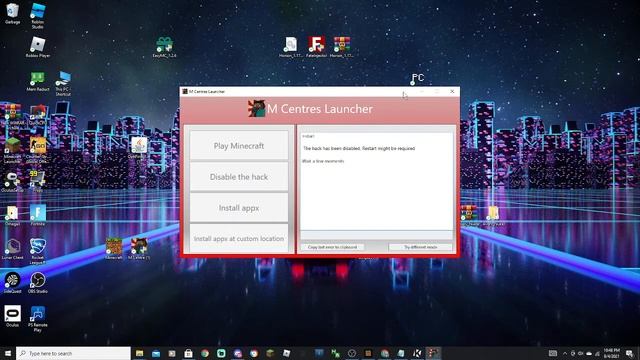Open the Roblox Player desktop shortcut

pos(38,47)
